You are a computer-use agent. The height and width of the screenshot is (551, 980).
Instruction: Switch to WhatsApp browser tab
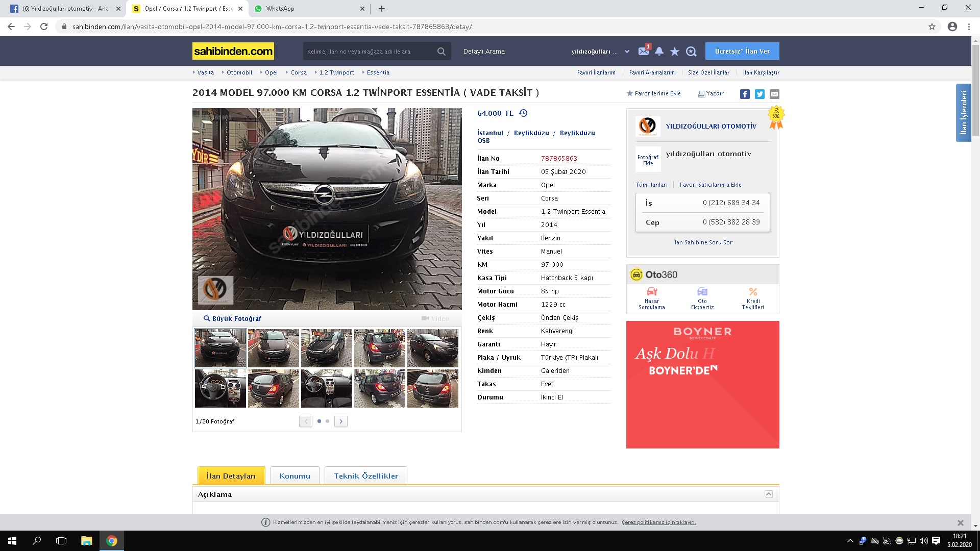click(x=309, y=9)
